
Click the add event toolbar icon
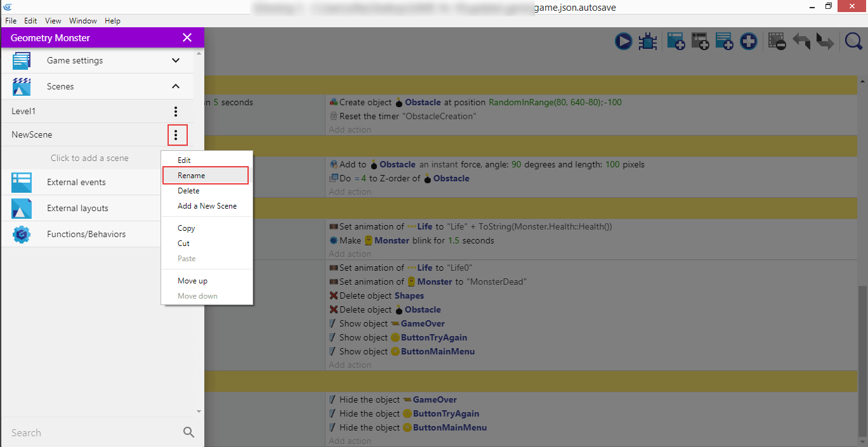pyautogui.click(x=675, y=42)
